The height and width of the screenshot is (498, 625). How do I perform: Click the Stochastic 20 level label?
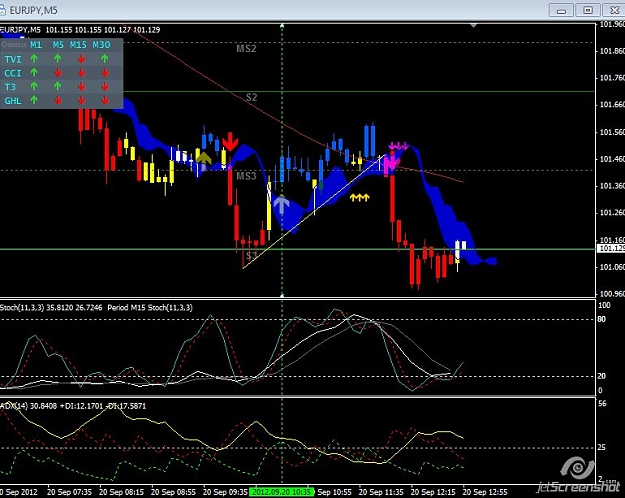(601, 376)
